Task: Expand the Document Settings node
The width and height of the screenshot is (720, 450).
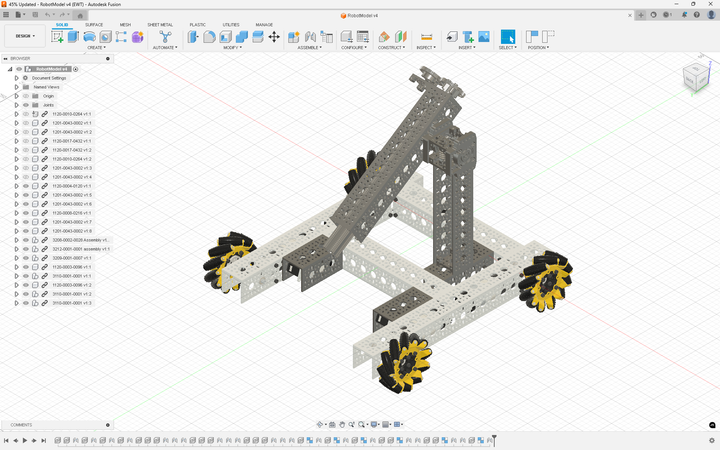Action: click(x=16, y=78)
